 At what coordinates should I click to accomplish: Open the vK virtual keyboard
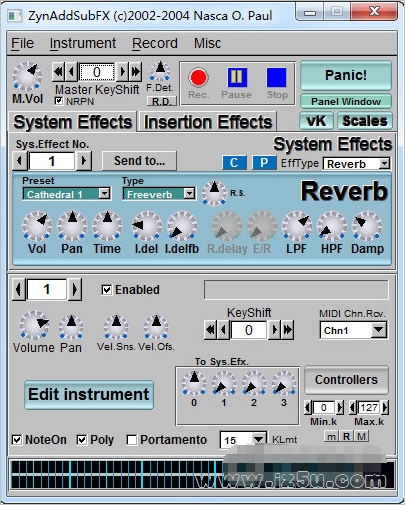[x=316, y=121]
